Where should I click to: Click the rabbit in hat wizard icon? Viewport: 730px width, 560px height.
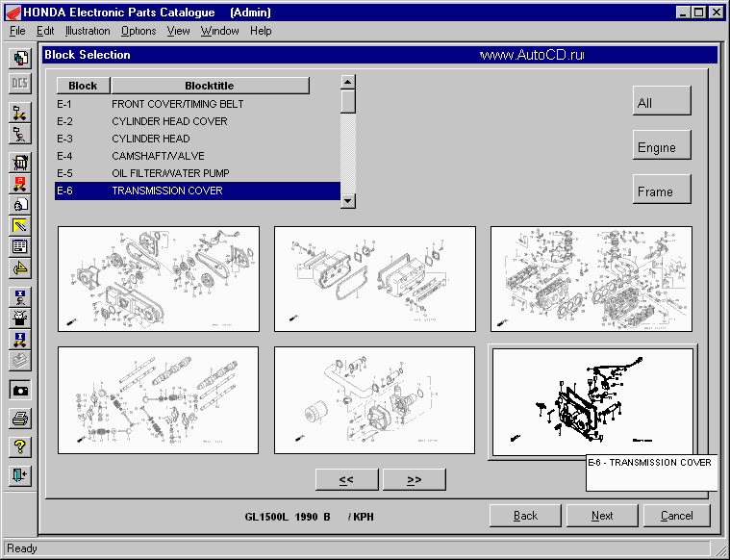[20, 318]
